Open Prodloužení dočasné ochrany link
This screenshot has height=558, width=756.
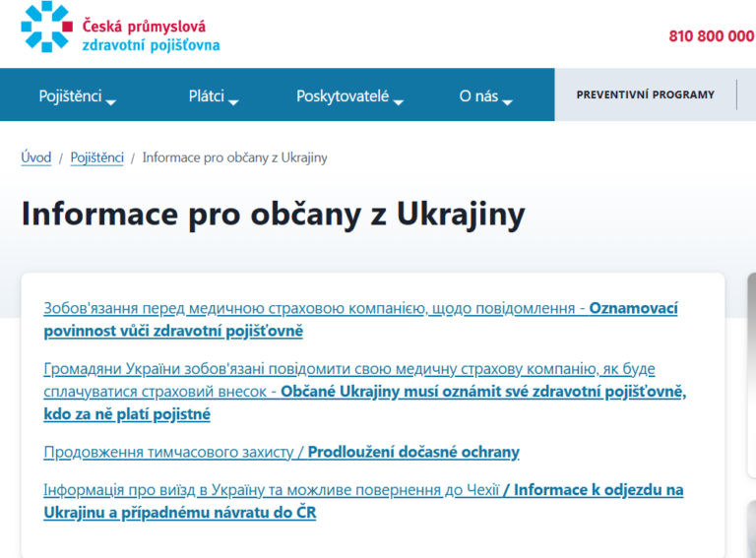[282, 452]
